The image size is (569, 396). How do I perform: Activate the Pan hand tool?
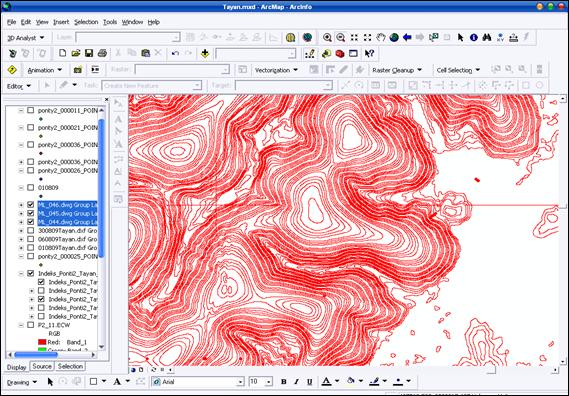point(381,37)
